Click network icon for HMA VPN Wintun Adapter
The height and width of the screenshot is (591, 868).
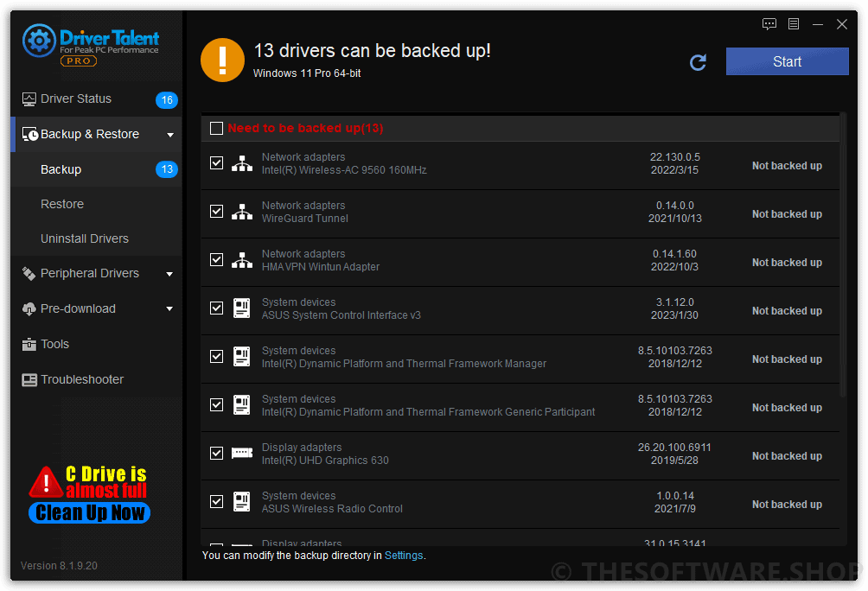[x=242, y=259]
